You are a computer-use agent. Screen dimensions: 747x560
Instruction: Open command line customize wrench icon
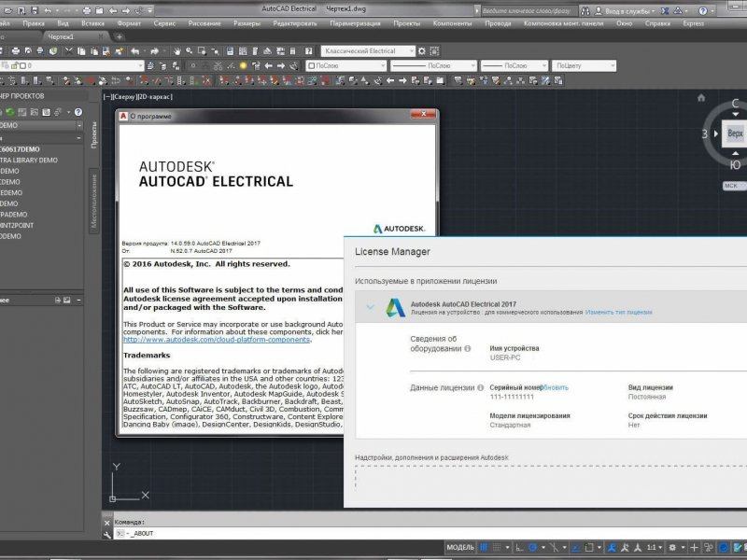tap(106, 534)
